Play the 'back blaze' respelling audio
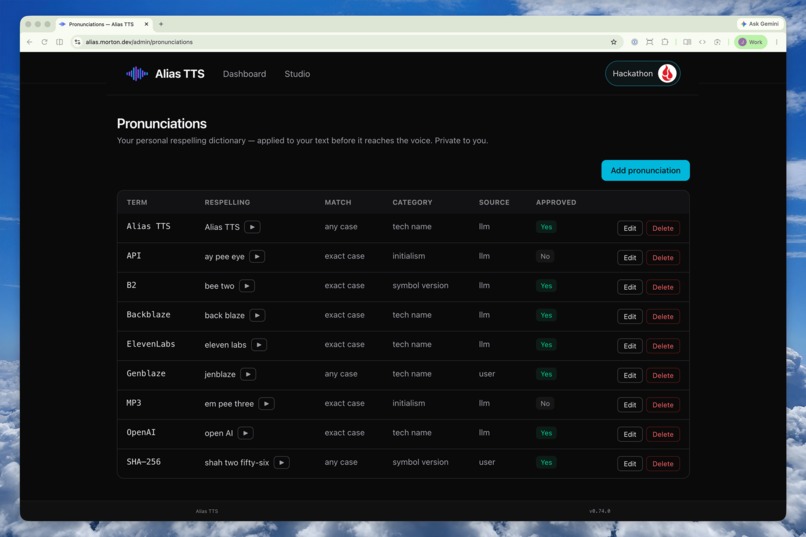The image size is (806, 537). tap(258, 316)
